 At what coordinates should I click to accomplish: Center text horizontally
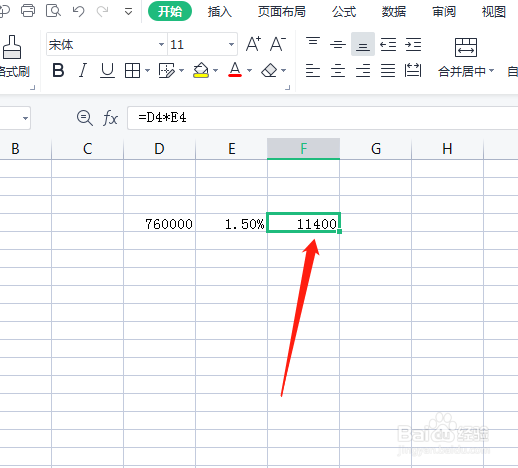pos(338,70)
